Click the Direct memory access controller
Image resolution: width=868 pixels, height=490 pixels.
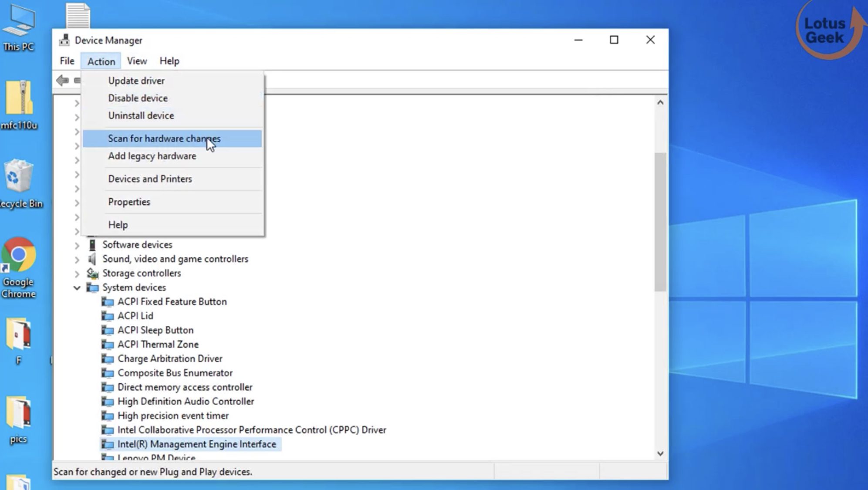[x=185, y=387]
